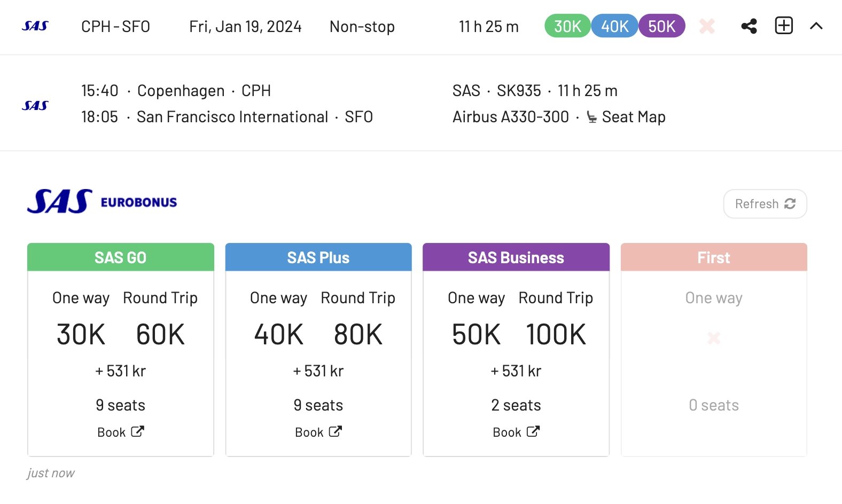Book the SAS GO fare
The height and width of the screenshot is (504, 842).
(121, 432)
